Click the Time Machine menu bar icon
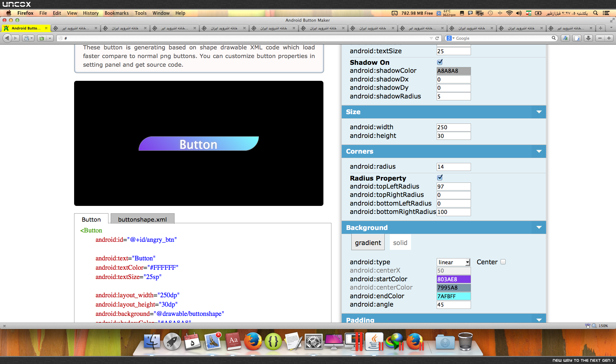Screen dimensions: 616x364 pyautogui.click(x=490, y=13)
